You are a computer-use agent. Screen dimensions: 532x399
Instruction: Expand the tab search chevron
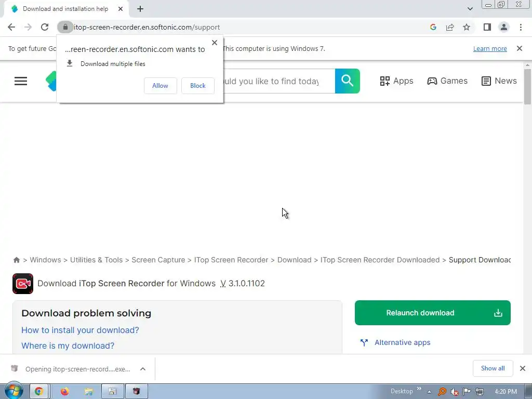click(470, 9)
